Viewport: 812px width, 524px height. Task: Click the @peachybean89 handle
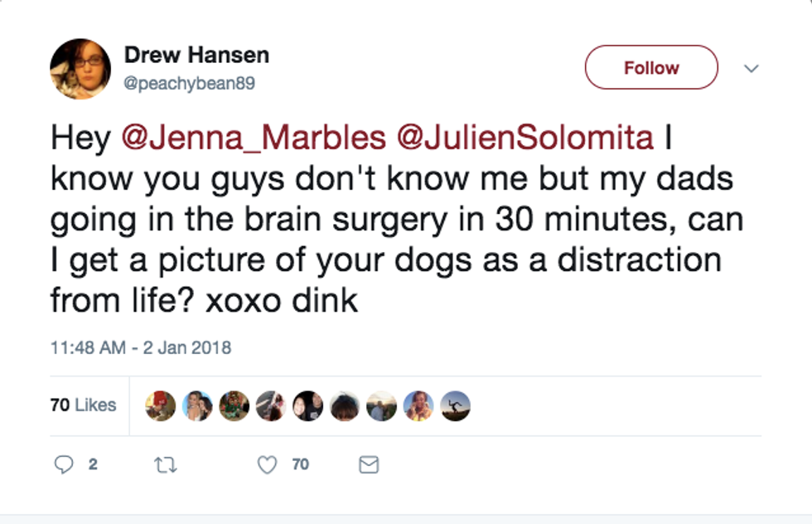pos(190,84)
